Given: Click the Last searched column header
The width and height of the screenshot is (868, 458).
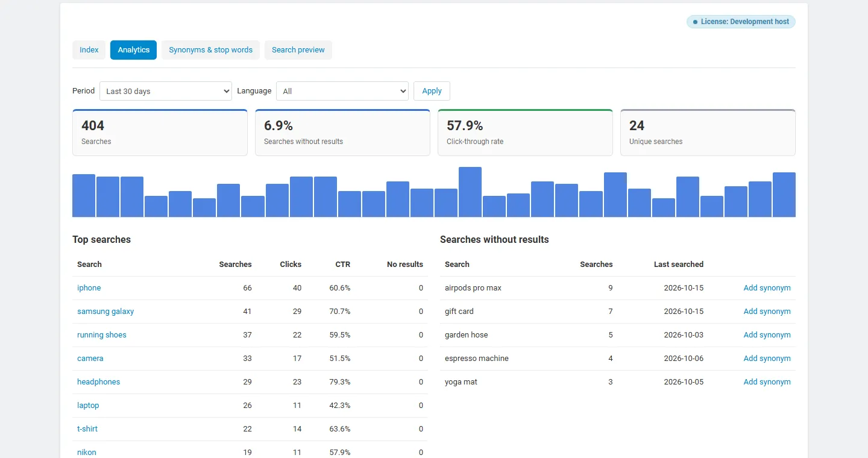Looking at the screenshot, I should [x=679, y=265].
